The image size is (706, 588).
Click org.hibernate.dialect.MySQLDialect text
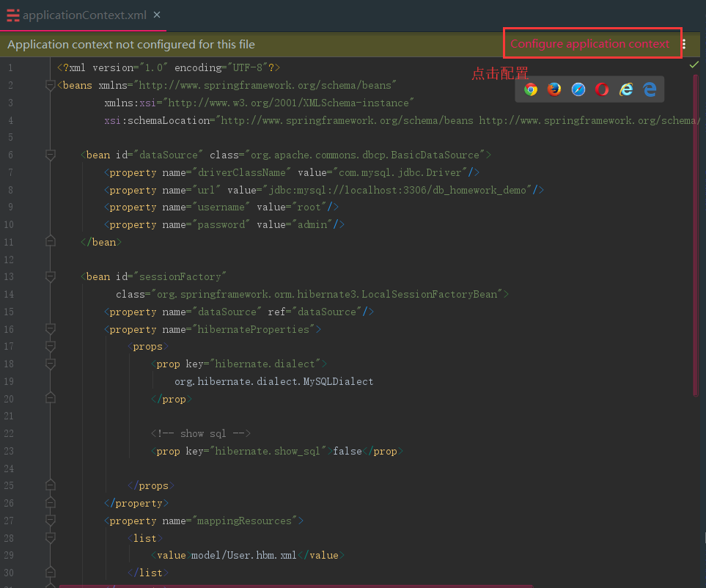click(x=273, y=381)
